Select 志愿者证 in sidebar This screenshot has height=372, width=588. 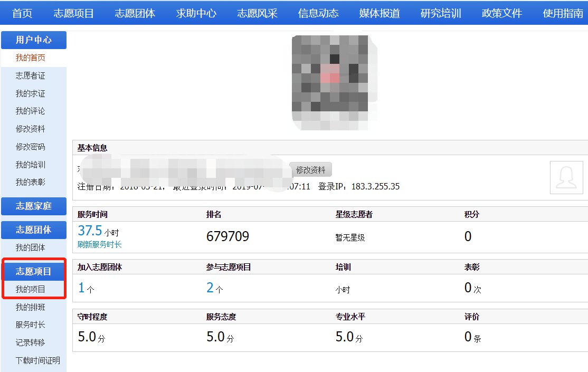point(30,76)
